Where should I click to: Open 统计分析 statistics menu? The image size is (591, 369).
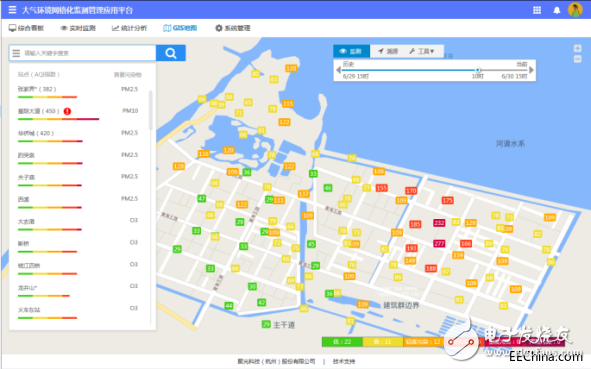point(129,28)
